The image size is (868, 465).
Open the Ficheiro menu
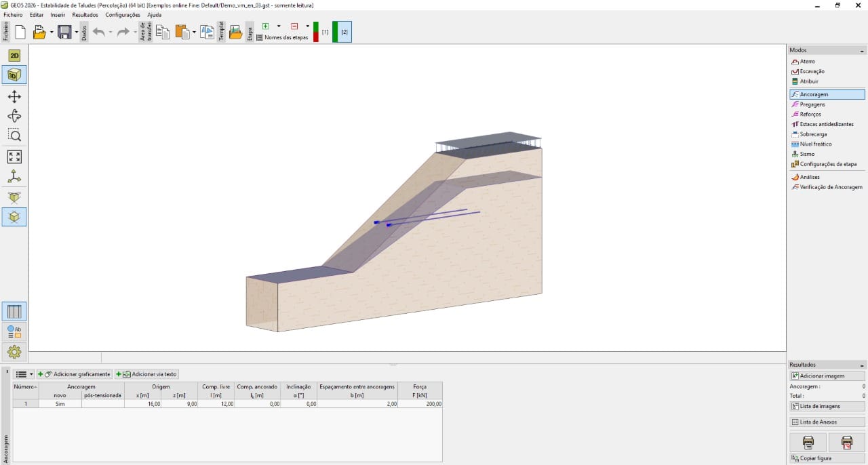coord(12,14)
